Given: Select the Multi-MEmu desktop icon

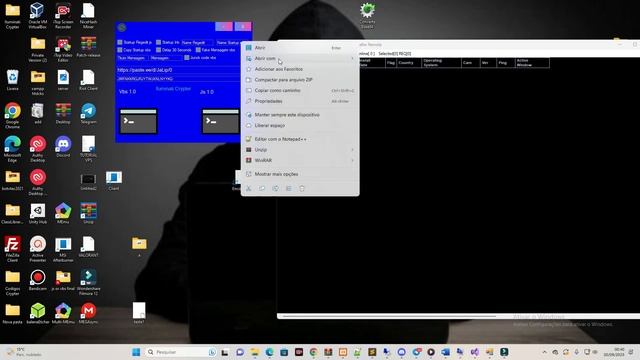Looking at the screenshot, I should click(63, 313).
